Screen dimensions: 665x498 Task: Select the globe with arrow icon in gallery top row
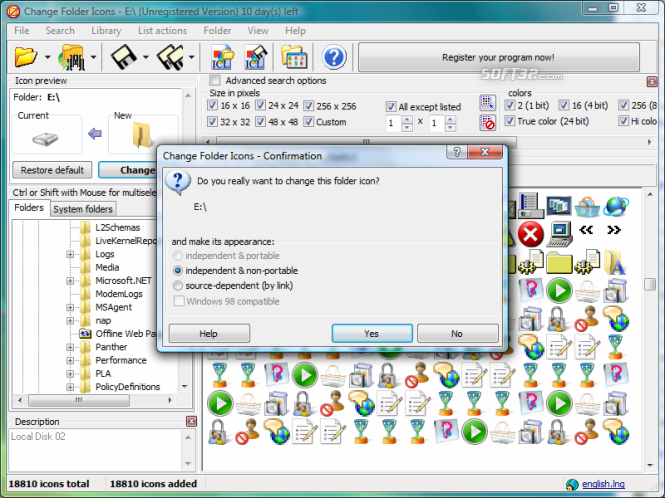[x=616, y=206]
